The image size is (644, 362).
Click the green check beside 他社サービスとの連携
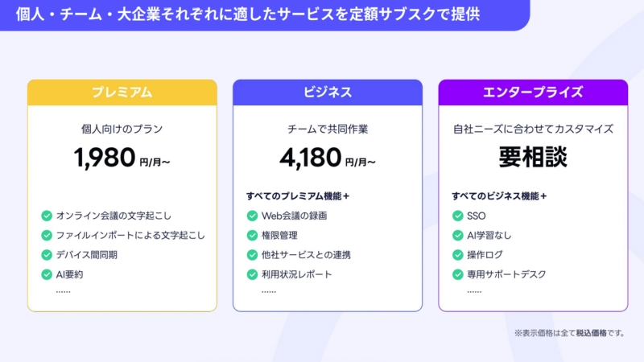pos(252,255)
